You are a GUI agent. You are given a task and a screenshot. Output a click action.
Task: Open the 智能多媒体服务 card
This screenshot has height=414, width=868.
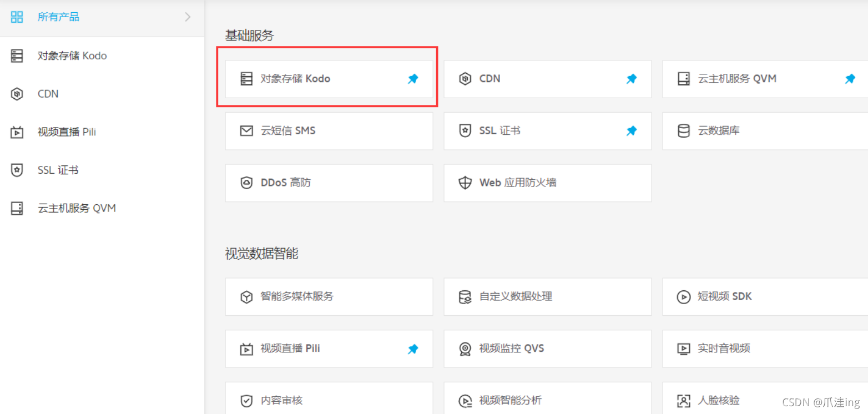329,296
